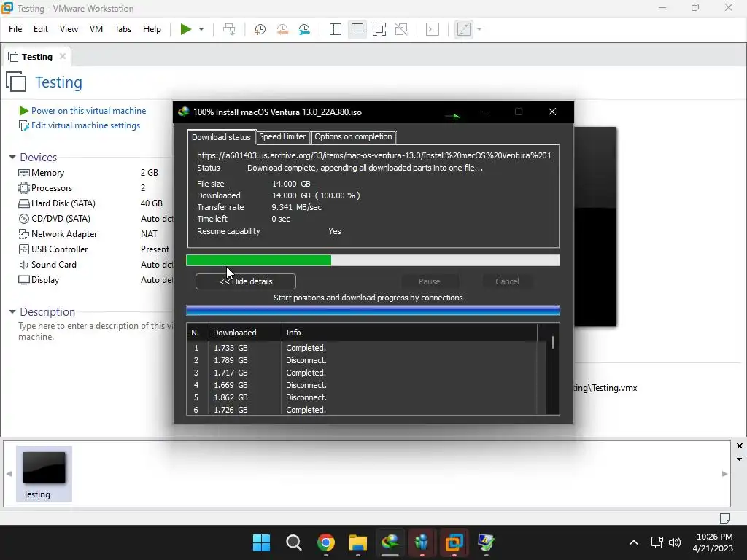Close the thumbnail bar
Viewport: 747px width, 560px height.
point(740,446)
